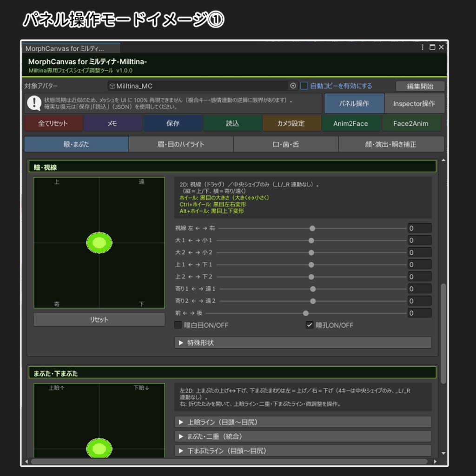Open the まぶた・二重（統合） section

(x=181, y=436)
